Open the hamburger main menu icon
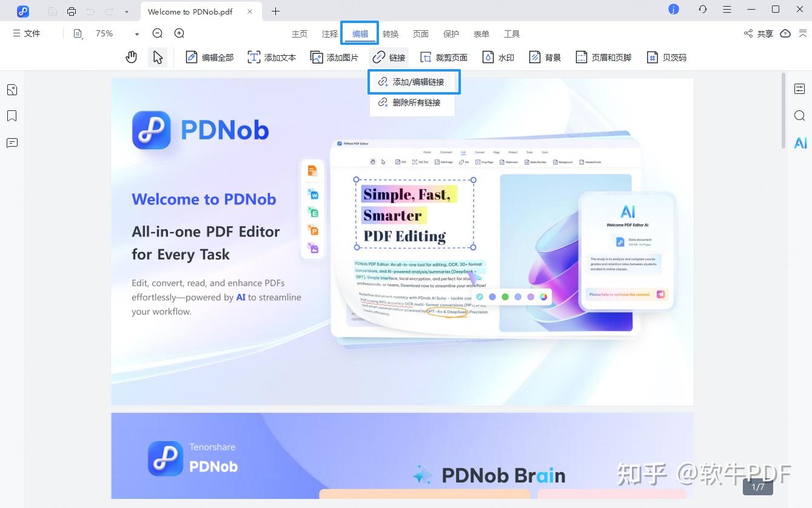The height and width of the screenshot is (508, 812). point(727,10)
